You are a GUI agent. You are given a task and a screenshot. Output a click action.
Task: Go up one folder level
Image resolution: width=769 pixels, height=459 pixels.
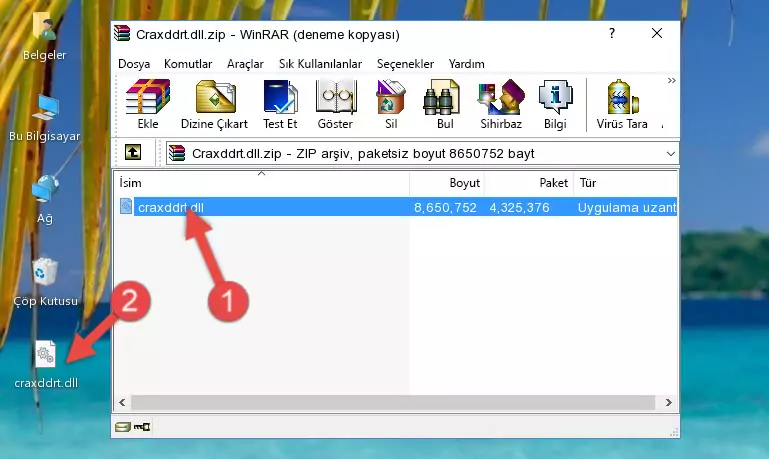click(x=133, y=153)
